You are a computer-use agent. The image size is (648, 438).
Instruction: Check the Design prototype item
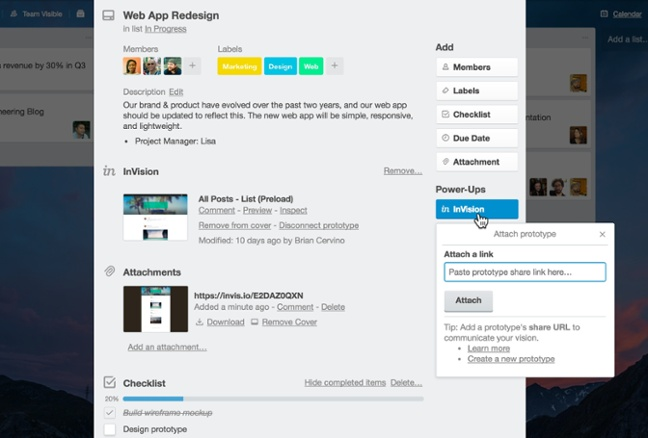[110, 429]
